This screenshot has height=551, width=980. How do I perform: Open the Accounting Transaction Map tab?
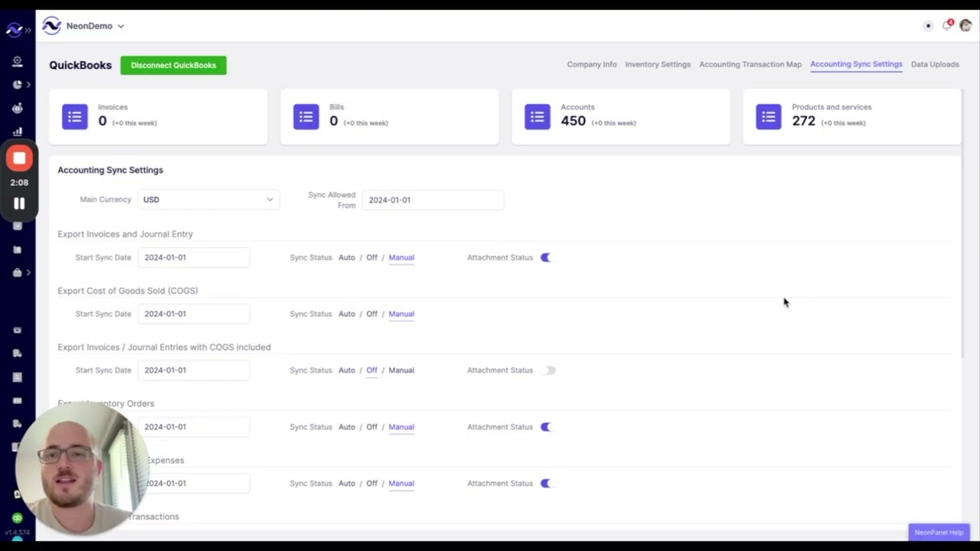point(750,64)
